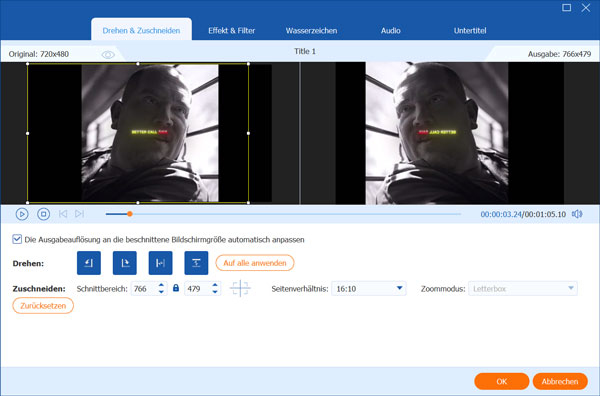Play the video preview
Image resolution: width=600 pixels, height=396 pixels.
pos(22,214)
